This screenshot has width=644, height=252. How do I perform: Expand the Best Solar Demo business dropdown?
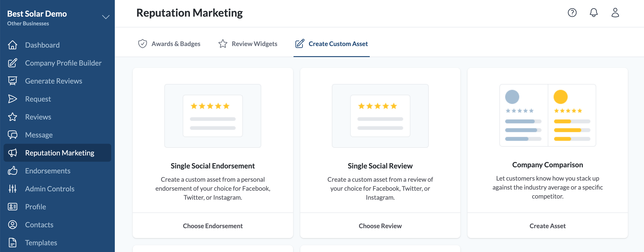pos(106,17)
